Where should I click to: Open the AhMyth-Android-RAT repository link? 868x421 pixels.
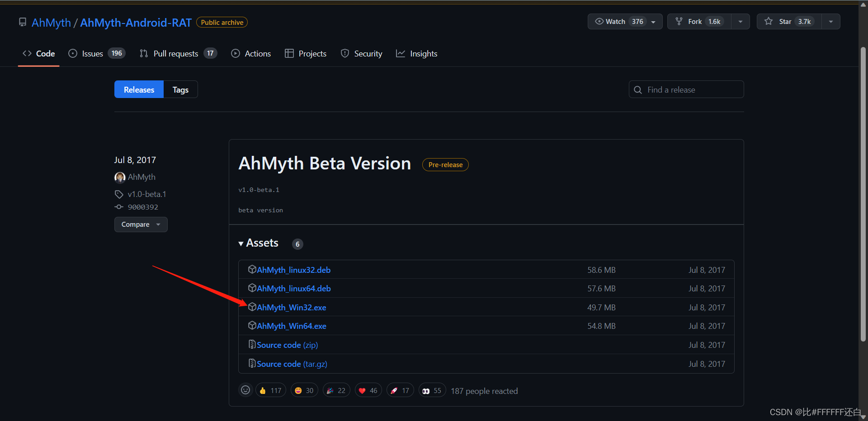point(136,23)
